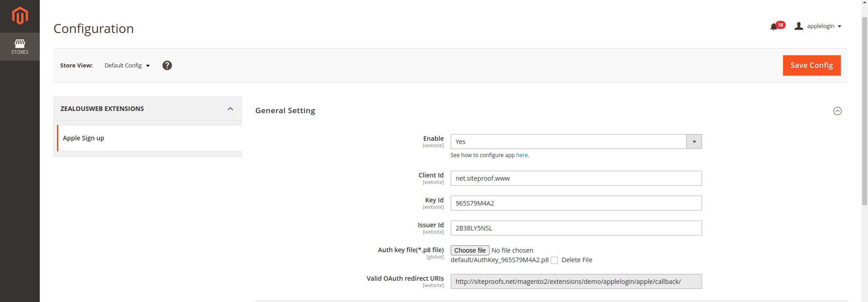868x302 pixels.
Task: Collapse the General Setting section
Action: (x=837, y=111)
